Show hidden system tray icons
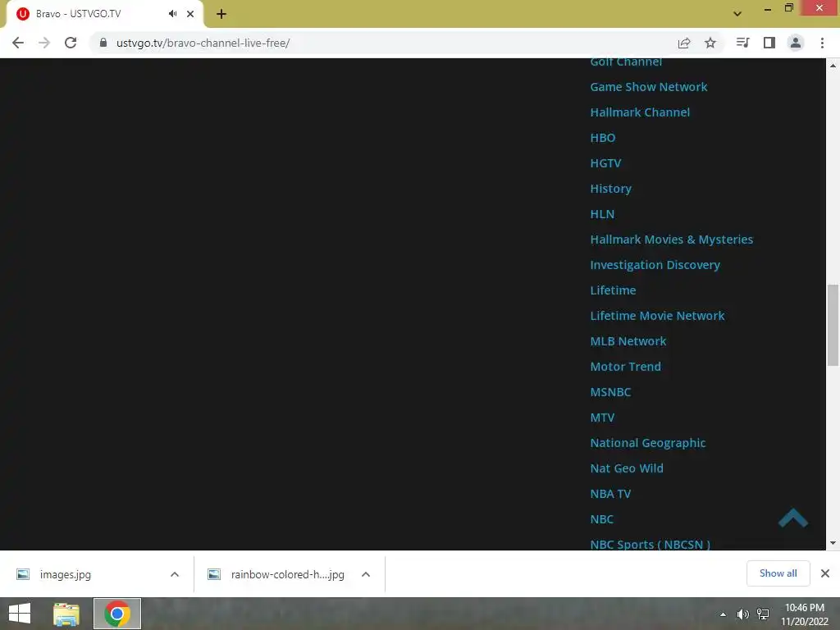The width and height of the screenshot is (840, 630). pyautogui.click(x=723, y=614)
